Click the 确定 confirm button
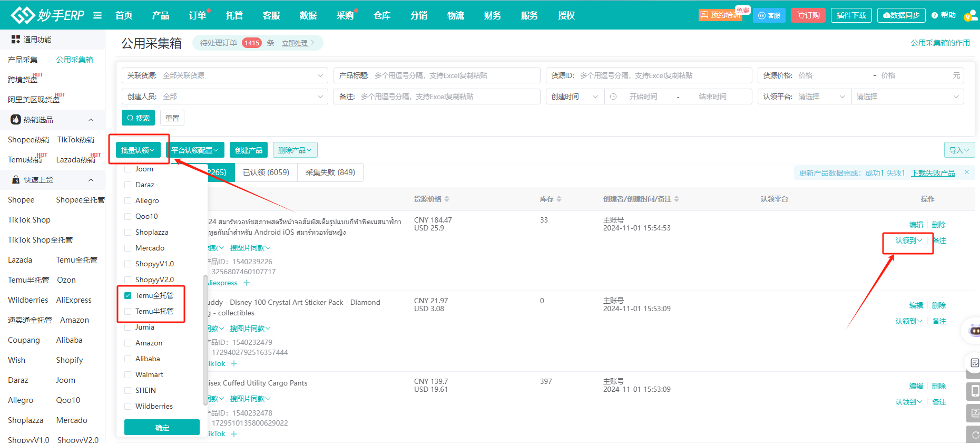 click(162, 428)
